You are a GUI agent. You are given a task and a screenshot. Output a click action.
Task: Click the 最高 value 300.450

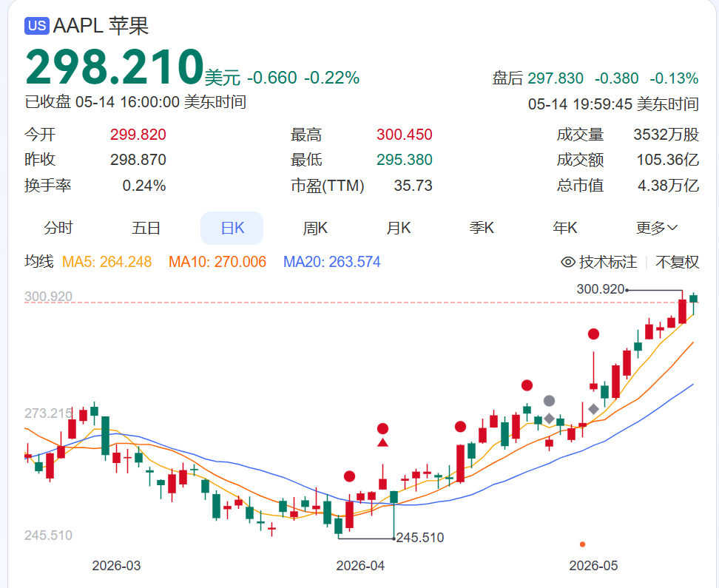[x=405, y=135]
